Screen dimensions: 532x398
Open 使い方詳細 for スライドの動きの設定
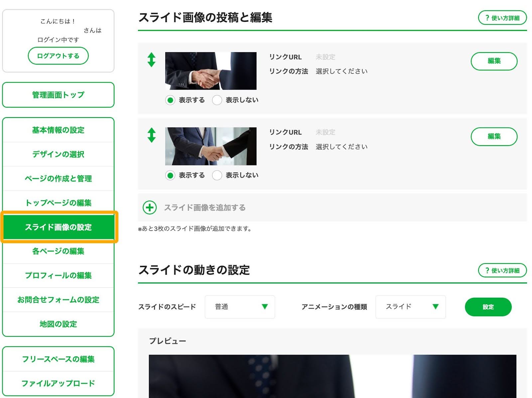pyautogui.click(x=502, y=270)
